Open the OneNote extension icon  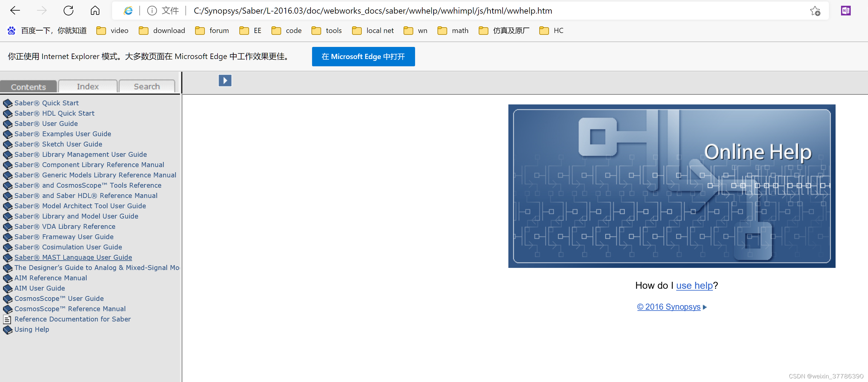845,11
